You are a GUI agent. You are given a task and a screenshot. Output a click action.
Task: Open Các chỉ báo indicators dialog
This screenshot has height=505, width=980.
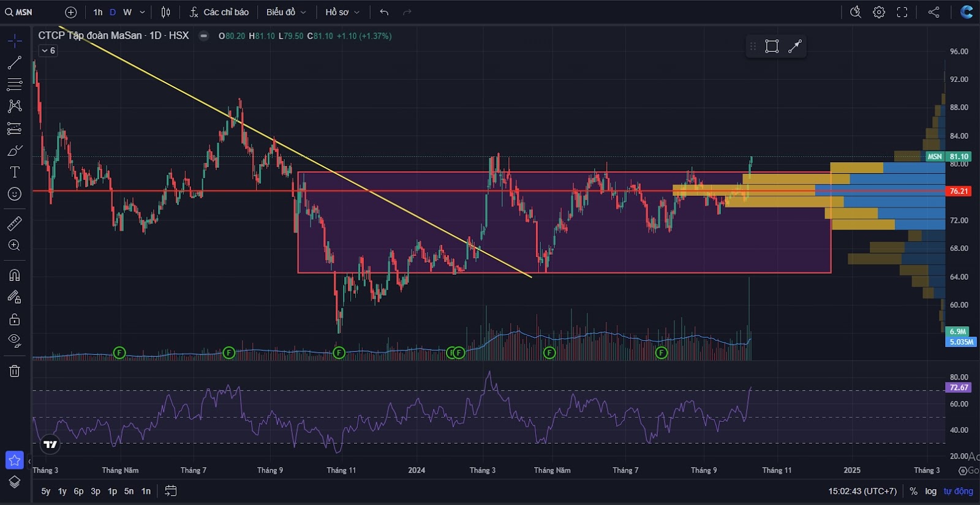[x=219, y=12]
